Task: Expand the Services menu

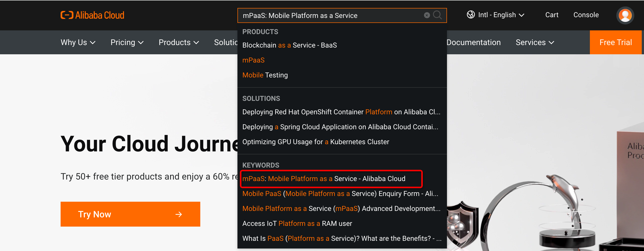Action: 535,42
